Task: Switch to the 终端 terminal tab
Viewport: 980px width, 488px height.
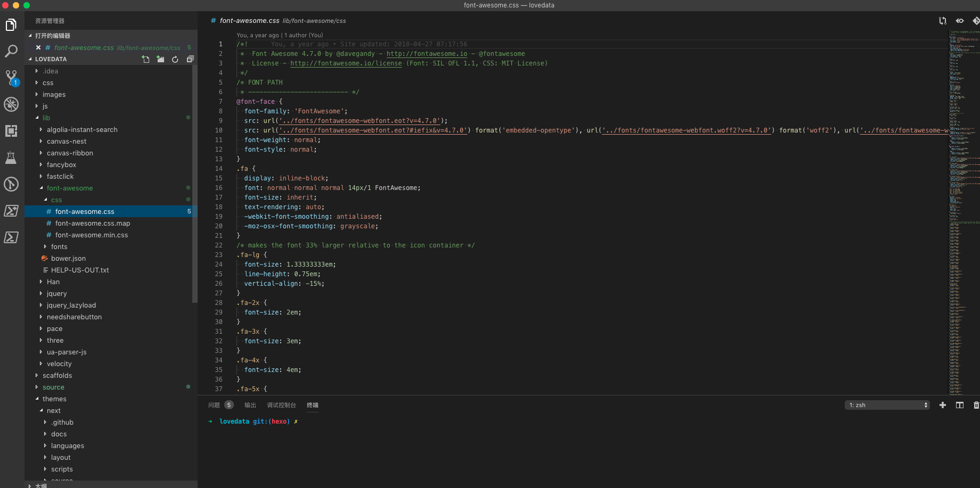Action: tap(313, 405)
